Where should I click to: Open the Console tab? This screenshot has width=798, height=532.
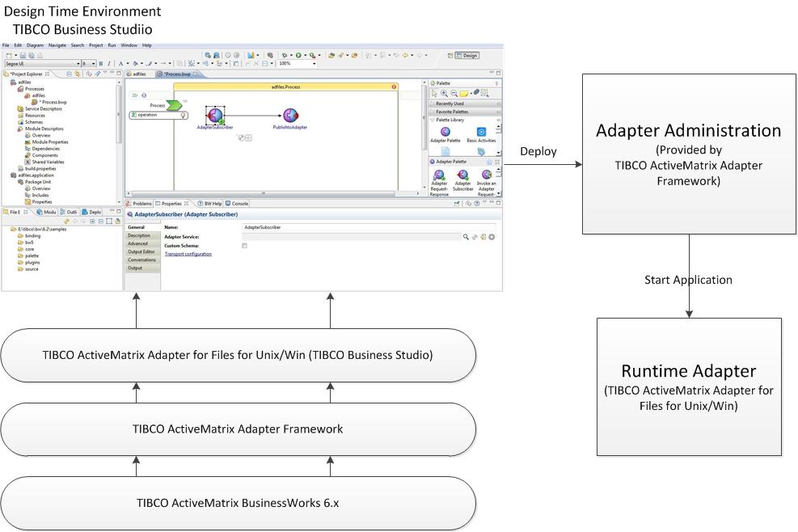click(x=237, y=204)
